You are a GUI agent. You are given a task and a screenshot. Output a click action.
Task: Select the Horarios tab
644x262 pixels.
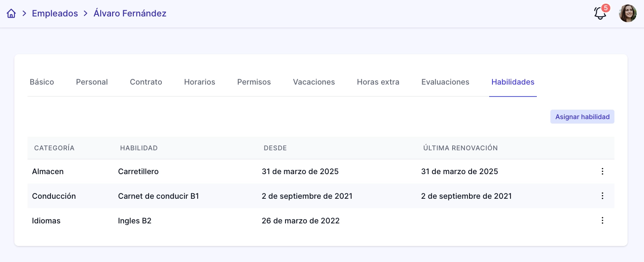point(200,82)
